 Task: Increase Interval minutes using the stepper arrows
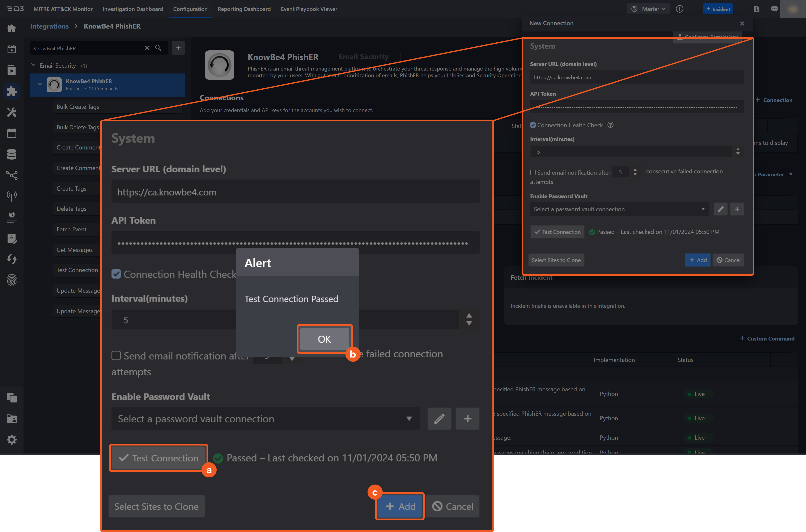coord(469,316)
